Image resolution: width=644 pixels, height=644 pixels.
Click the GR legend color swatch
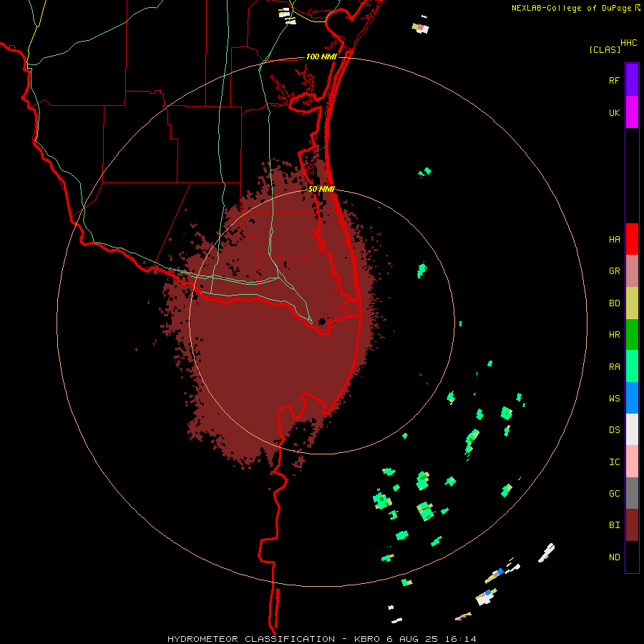coord(632,271)
